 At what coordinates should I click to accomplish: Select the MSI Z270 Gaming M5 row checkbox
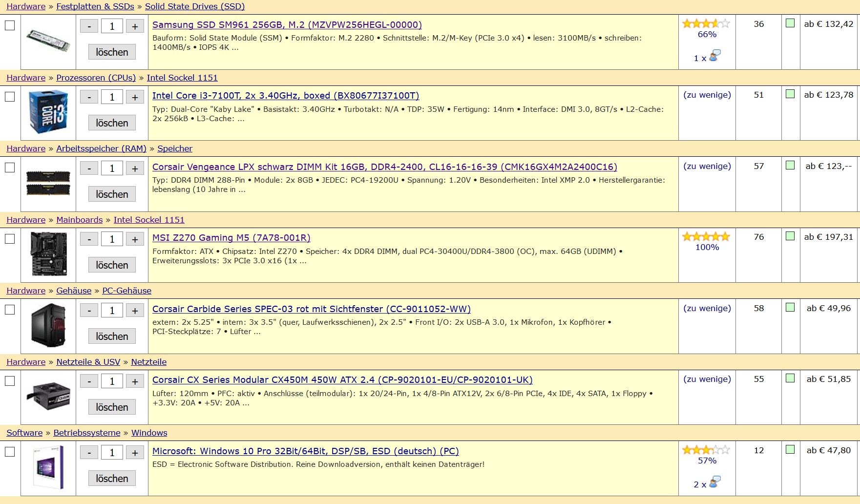10,239
